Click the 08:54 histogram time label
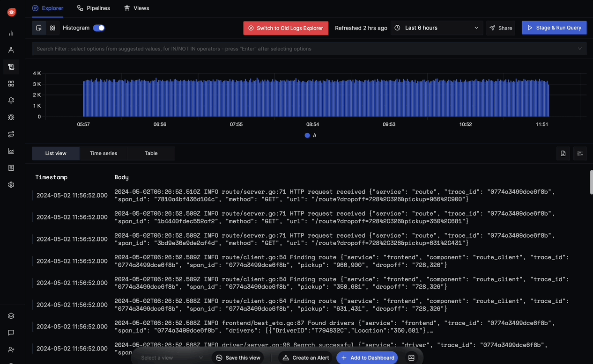This screenshot has height=364, width=593. point(312,124)
